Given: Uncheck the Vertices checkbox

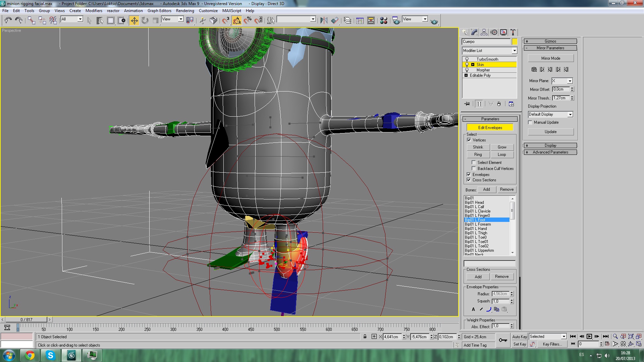Looking at the screenshot, I should [469, 140].
